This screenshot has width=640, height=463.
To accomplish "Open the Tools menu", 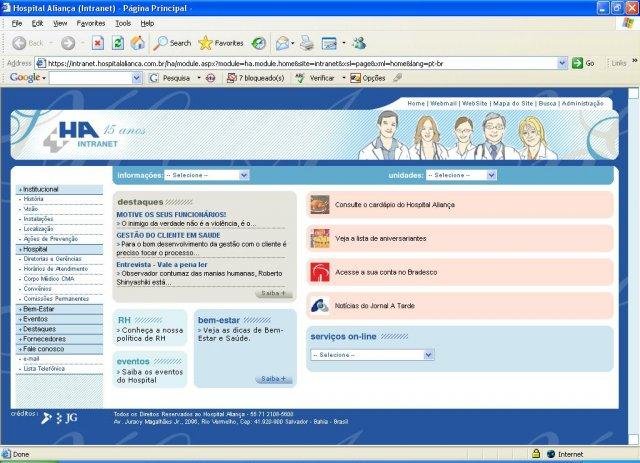I will tap(123, 23).
